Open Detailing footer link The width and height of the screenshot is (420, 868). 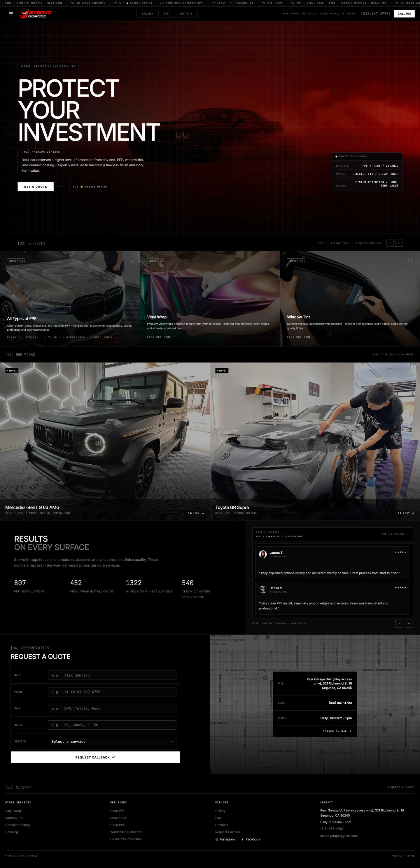(12, 832)
